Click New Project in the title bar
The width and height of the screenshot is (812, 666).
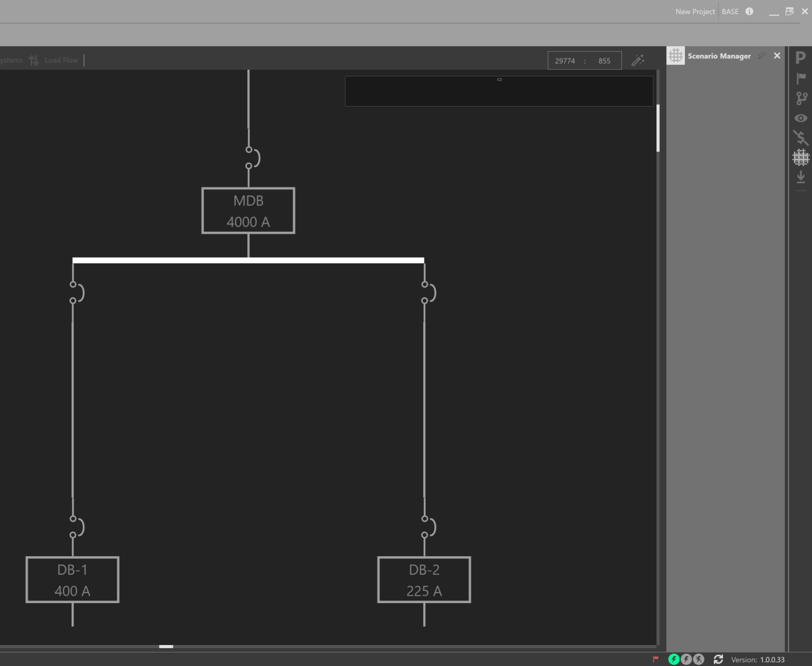[695, 11]
